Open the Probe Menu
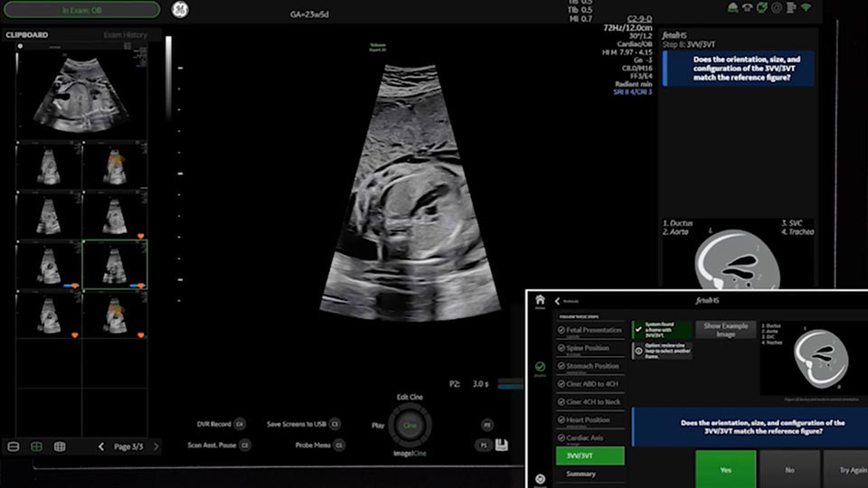This screenshot has height=488, width=868. [x=319, y=445]
